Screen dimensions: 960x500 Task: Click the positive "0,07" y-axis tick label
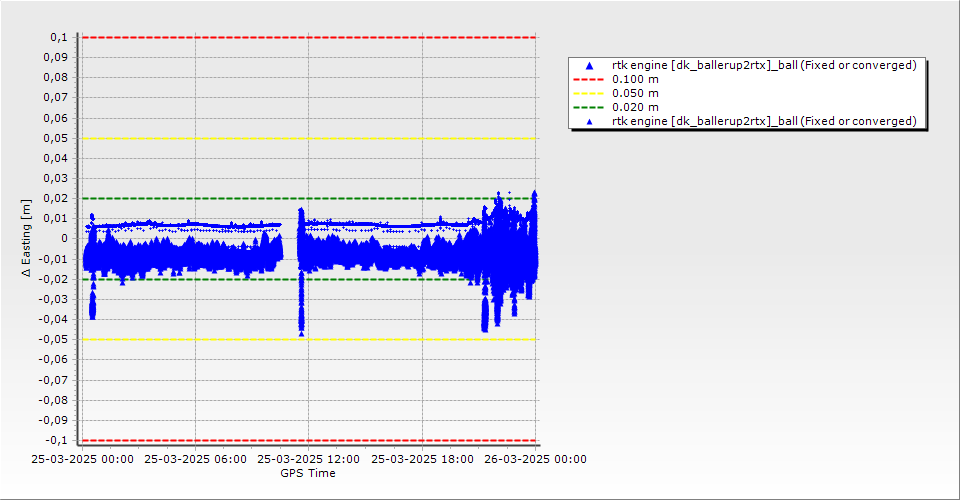click(x=56, y=98)
